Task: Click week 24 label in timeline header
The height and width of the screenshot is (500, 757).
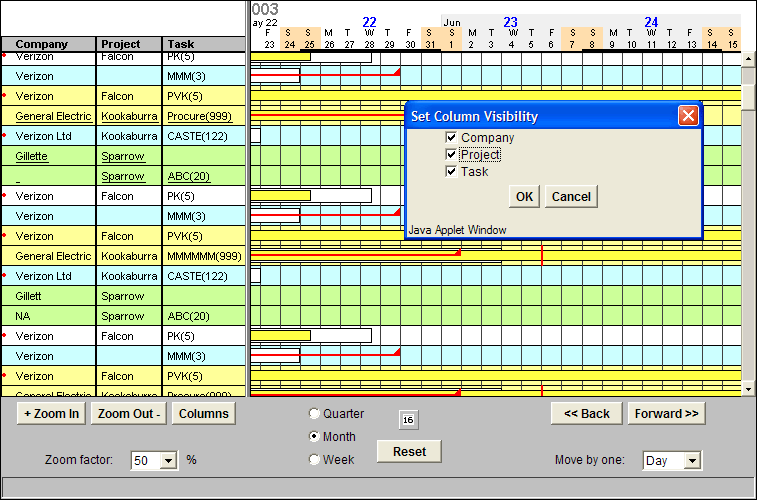Action: pos(651,22)
